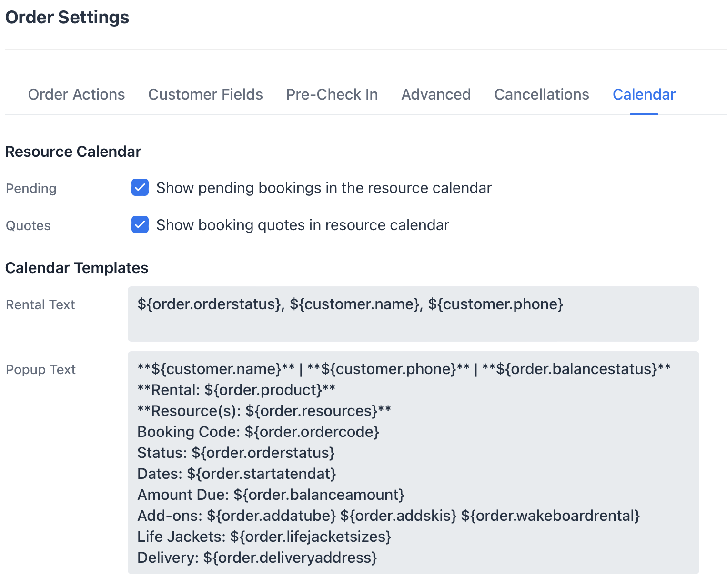This screenshot has width=727, height=588.
Task: Uncheck show pending bookings in resource calendar
Action: (x=140, y=188)
